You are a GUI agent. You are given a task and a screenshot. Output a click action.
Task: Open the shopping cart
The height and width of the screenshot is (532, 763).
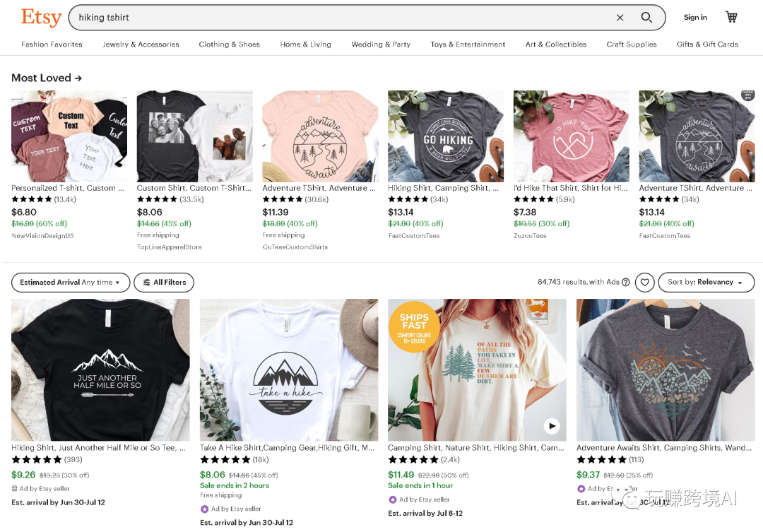tap(731, 17)
